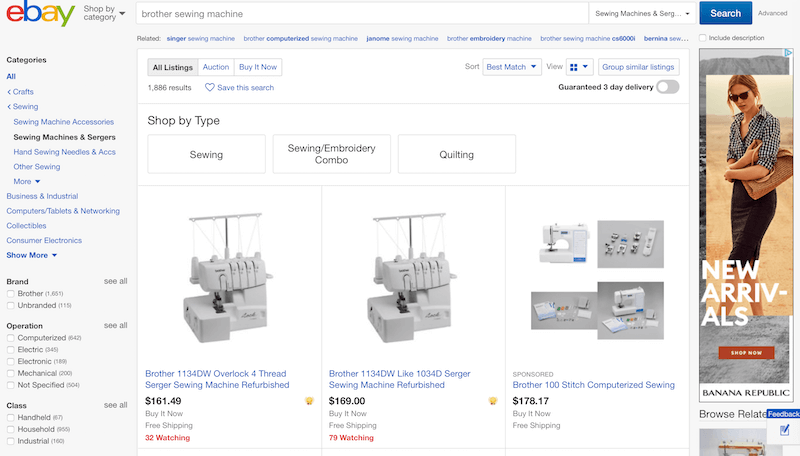Viewport: 800px width, 456px height.
Task: Check the Industrial class filter
Action: coord(11,441)
